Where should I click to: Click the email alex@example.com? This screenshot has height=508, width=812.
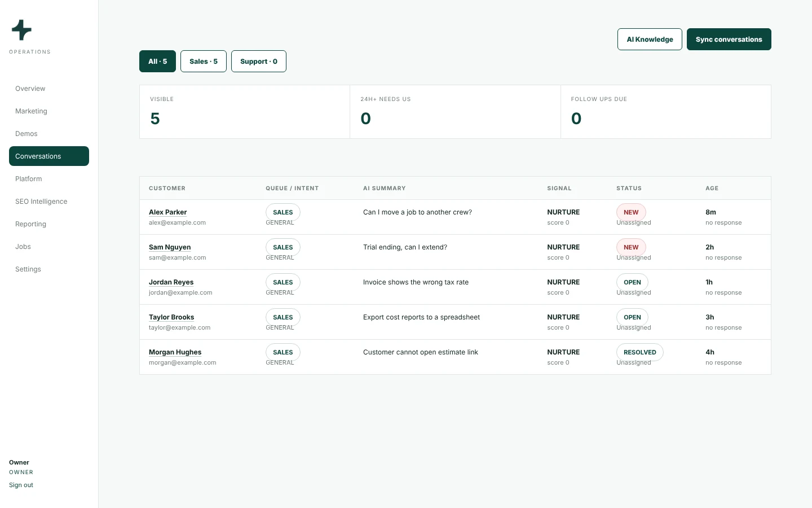click(177, 223)
